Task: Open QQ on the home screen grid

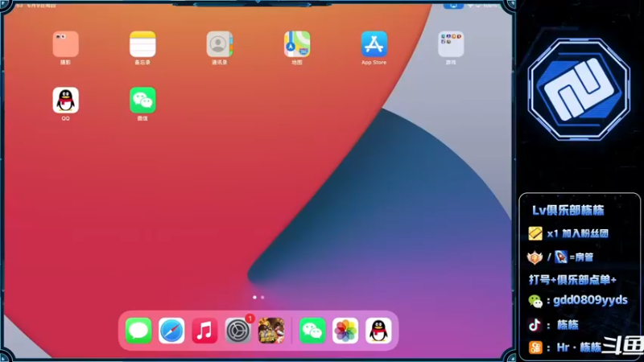Action: pyautogui.click(x=66, y=100)
